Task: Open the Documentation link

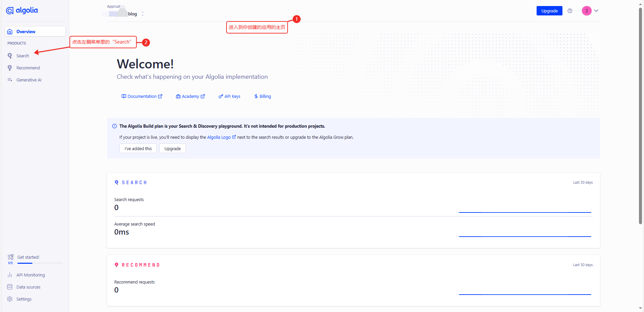Action: pos(142,96)
